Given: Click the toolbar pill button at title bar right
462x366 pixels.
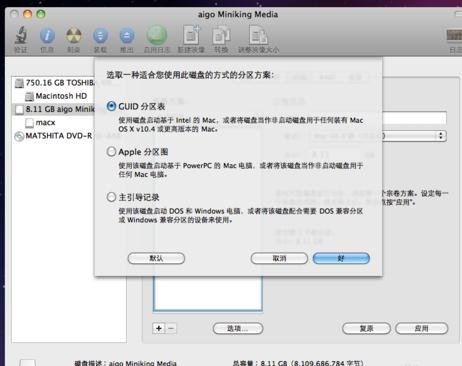Looking at the screenshot, I should [x=459, y=14].
